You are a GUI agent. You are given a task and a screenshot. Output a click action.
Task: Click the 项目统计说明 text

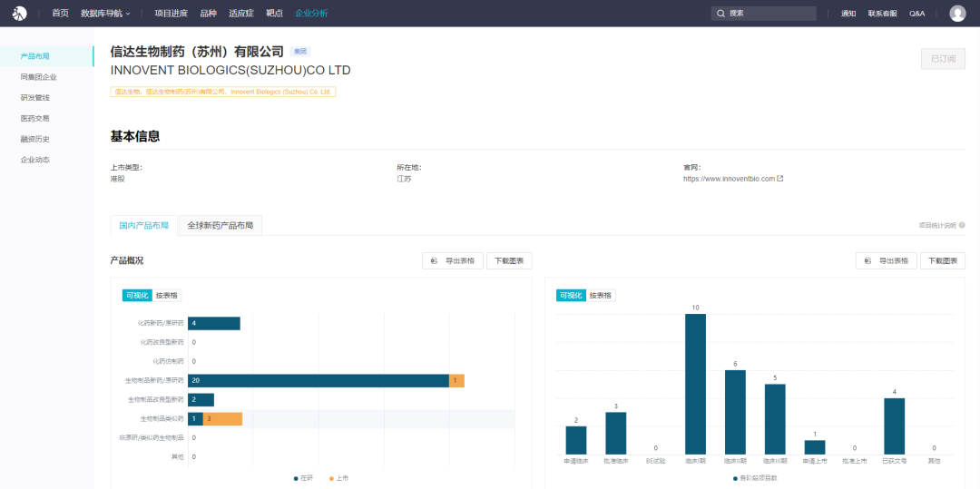[x=936, y=226]
